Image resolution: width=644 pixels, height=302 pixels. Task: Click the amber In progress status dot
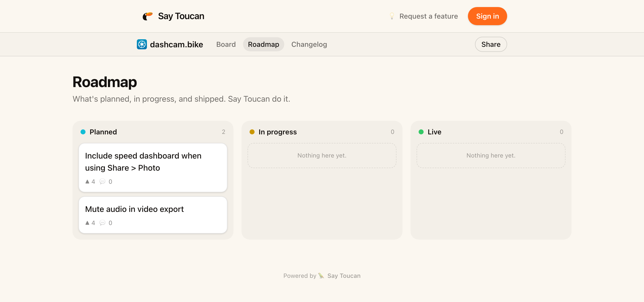(x=252, y=132)
